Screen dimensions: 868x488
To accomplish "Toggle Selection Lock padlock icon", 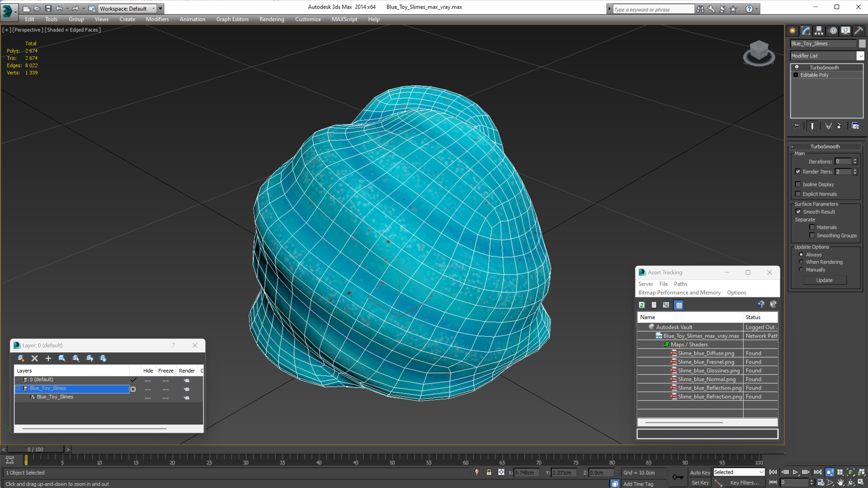I will [x=489, y=472].
